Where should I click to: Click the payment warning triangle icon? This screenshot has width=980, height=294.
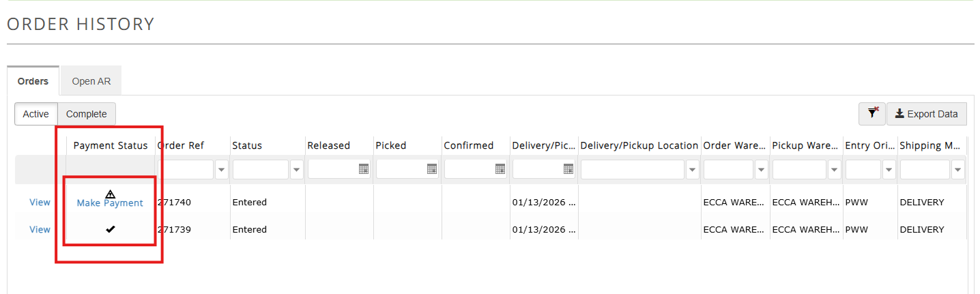pyautogui.click(x=110, y=194)
